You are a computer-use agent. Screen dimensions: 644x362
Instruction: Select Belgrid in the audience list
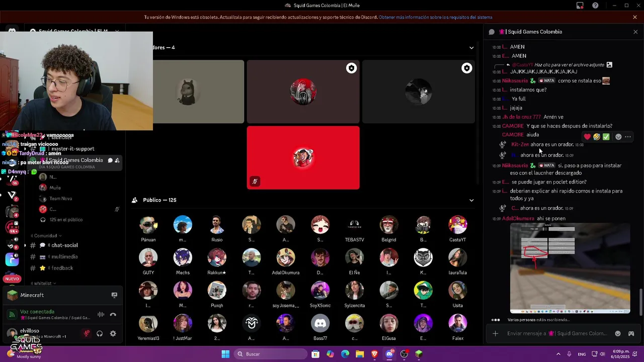click(x=389, y=229)
